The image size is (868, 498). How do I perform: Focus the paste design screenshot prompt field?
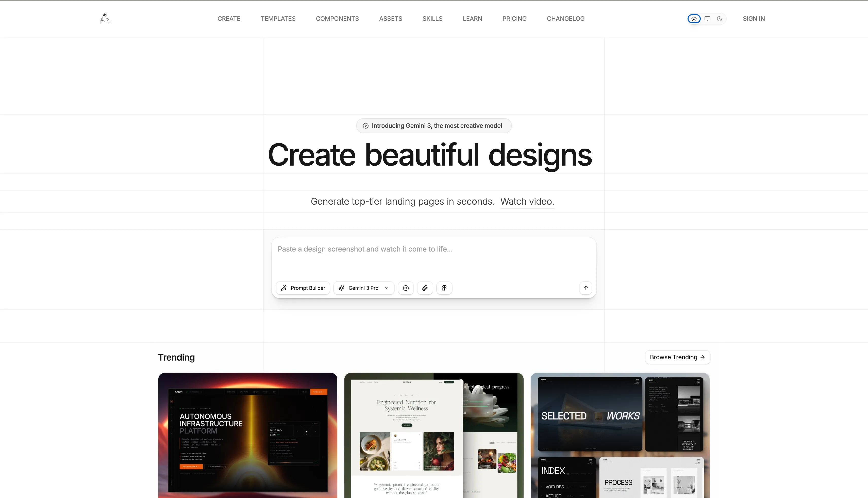[433, 257]
